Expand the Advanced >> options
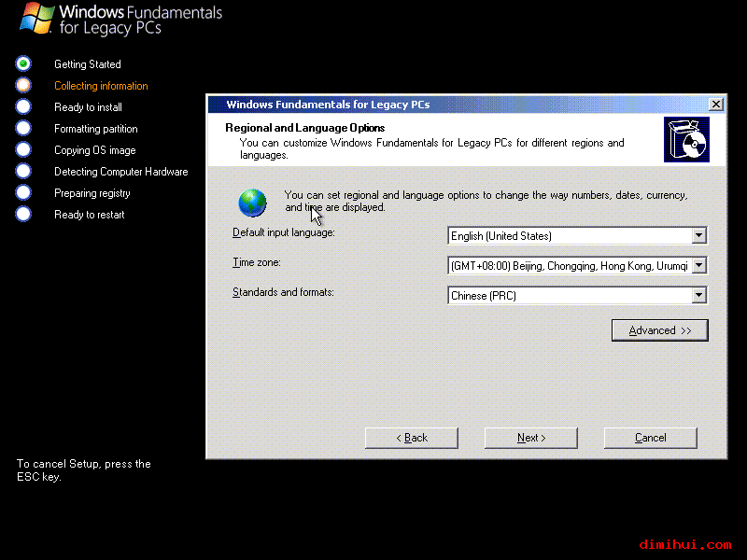The height and width of the screenshot is (560, 747). pos(660,330)
